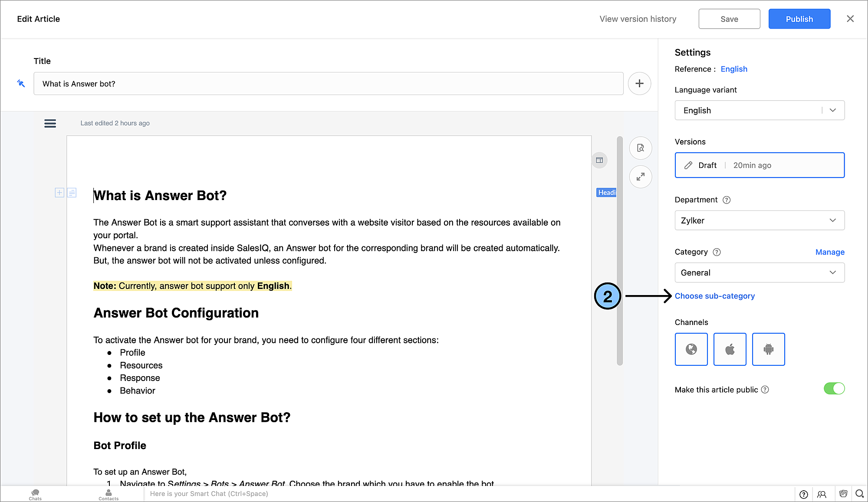Click the editor's vertical scrollbar

coord(619,251)
